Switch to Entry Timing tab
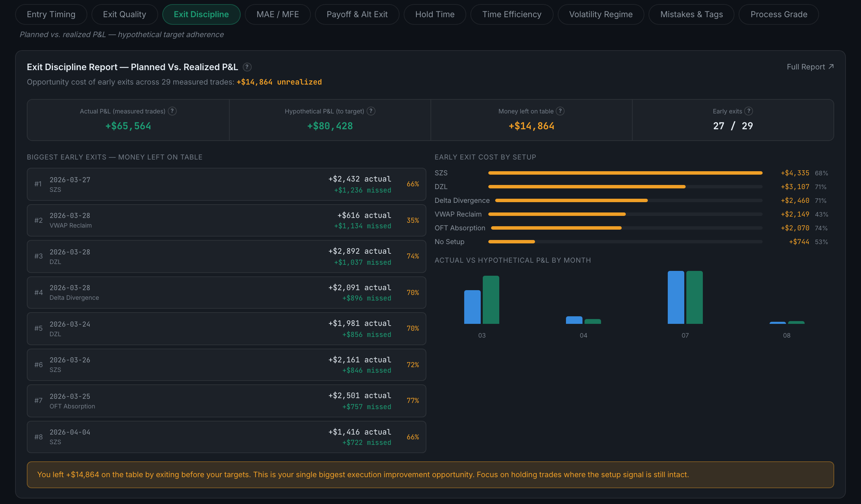This screenshot has height=504, width=861. [51, 14]
